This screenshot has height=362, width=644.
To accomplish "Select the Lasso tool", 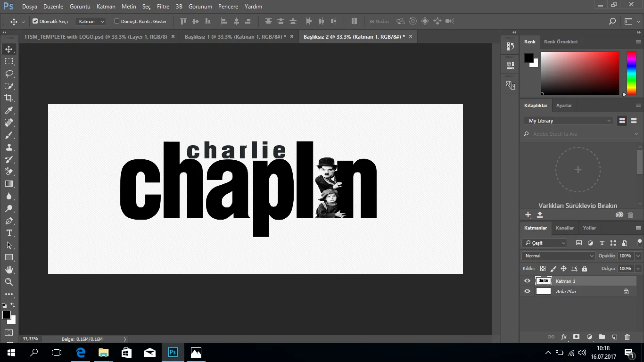I will tap(8, 74).
